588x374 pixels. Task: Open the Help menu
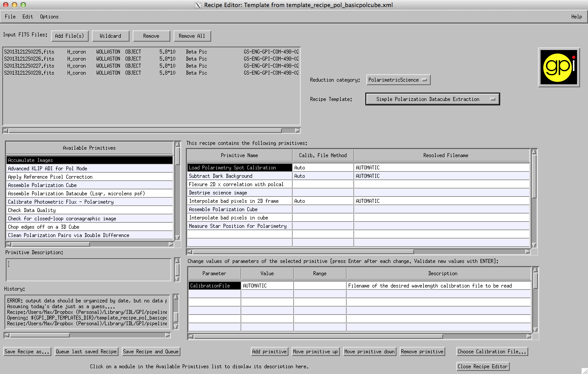[576, 17]
